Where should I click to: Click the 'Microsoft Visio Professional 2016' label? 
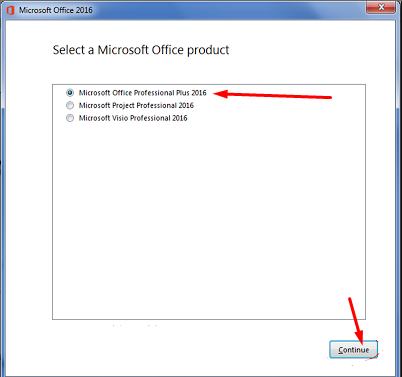coord(133,118)
